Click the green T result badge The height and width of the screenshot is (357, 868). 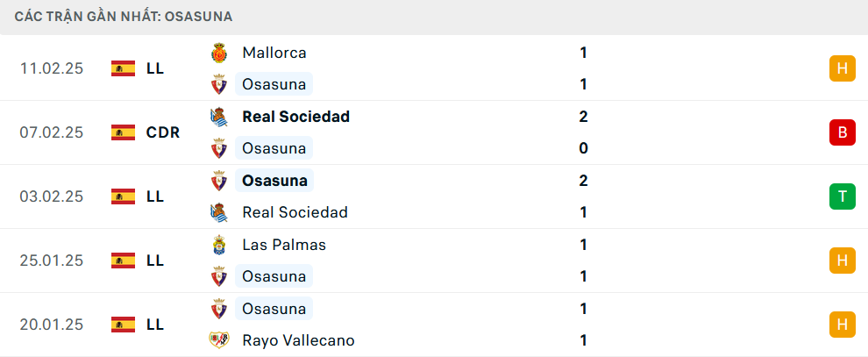point(842,196)
